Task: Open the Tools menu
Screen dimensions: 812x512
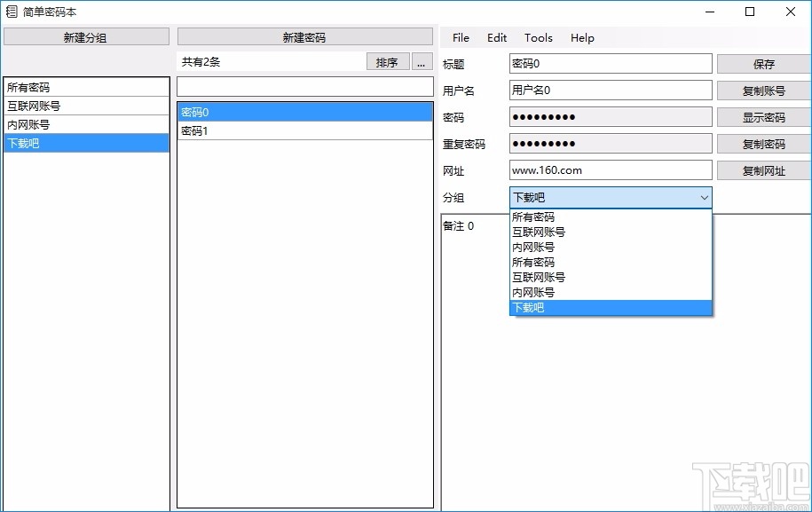Action: (538, 37)
